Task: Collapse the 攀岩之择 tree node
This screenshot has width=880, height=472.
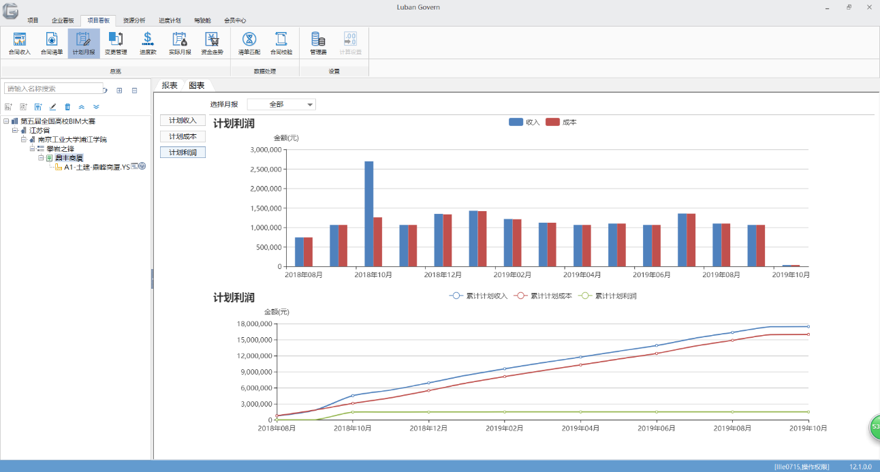Action: [x=33, y=148]
